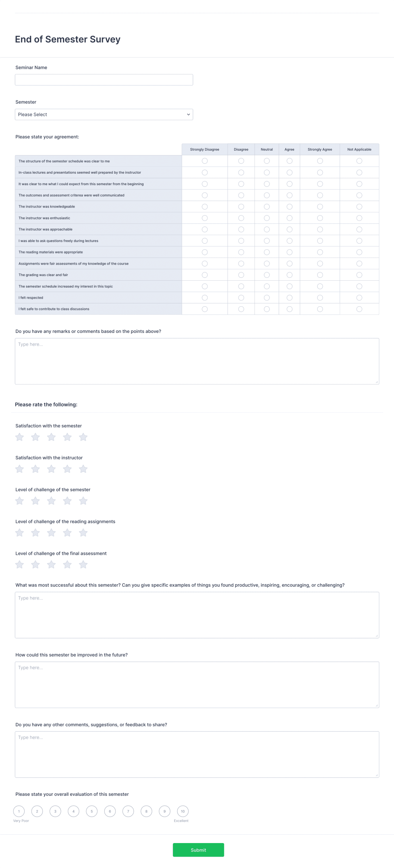Give the final assessment challenge five stars
The width and height of the screenshot is (394, 868).
[x=83, y=564]
